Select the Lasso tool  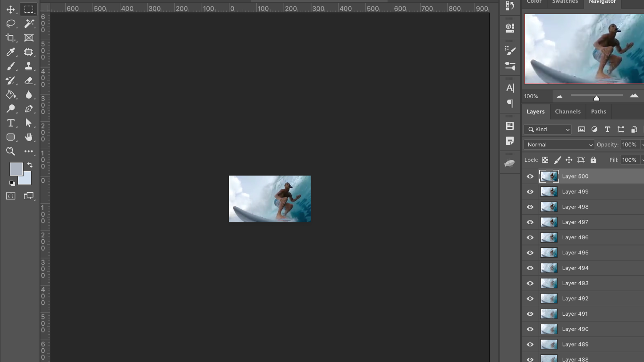[10, 24]
